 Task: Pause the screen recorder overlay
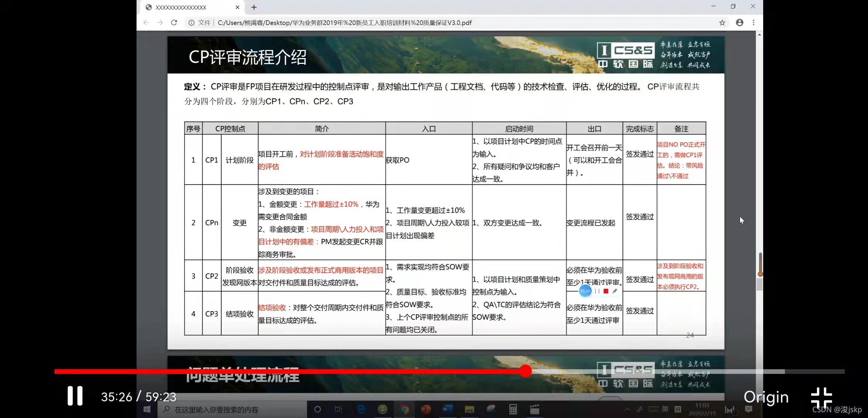click(597, 291)
